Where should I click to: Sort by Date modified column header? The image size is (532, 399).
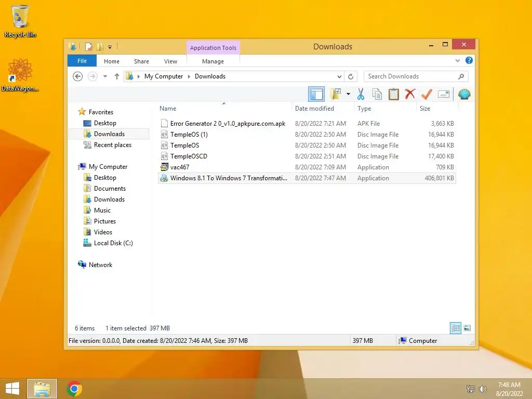click(314, 109)
